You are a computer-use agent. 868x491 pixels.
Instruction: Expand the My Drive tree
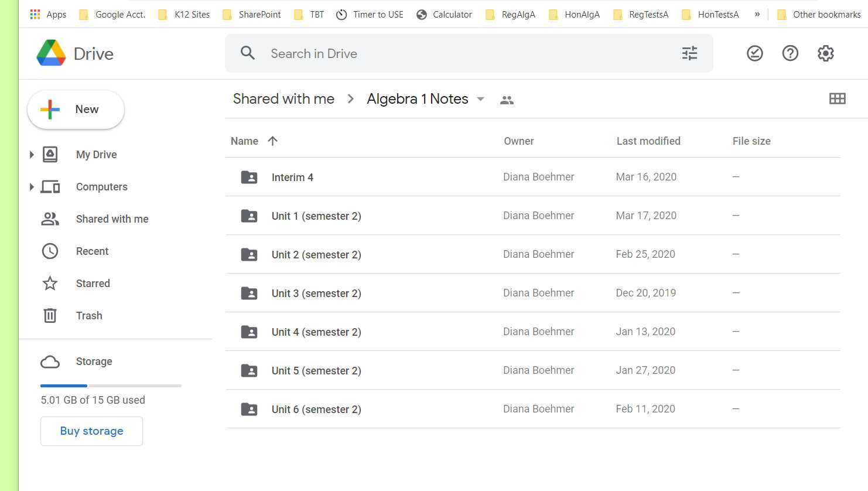pyautogui.click(x=32, y=155)
